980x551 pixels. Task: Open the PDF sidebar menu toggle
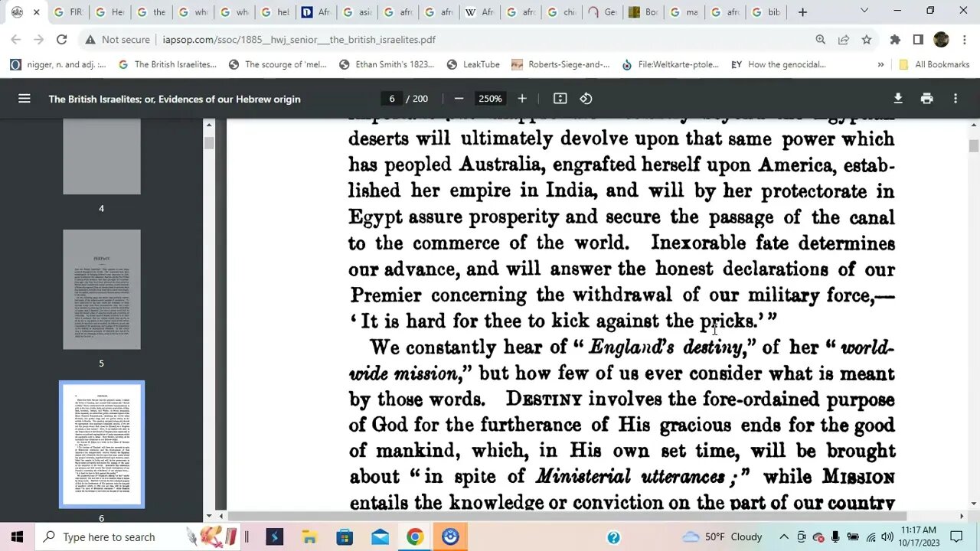24,99
